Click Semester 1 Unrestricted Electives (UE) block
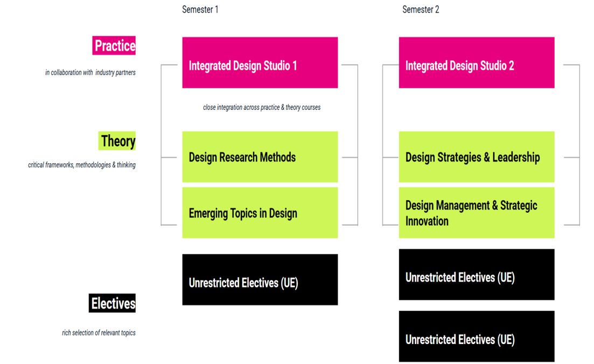Viewport: 594px width, 364px height. (260, 279)
